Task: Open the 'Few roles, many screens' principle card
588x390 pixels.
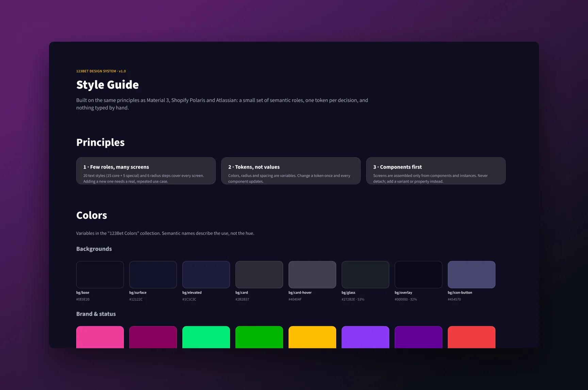Action: (x=146, y=171)
